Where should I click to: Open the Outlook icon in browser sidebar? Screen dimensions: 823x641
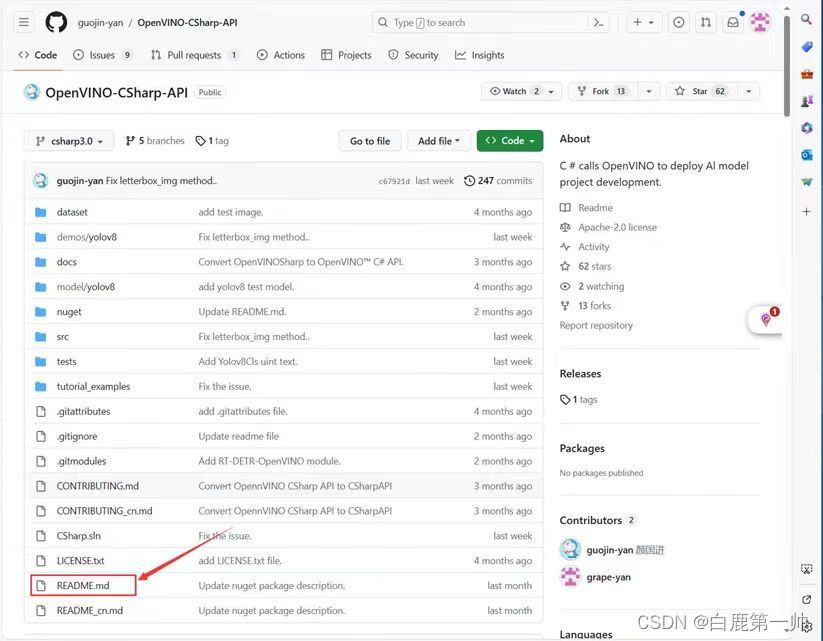coord(807,155)
